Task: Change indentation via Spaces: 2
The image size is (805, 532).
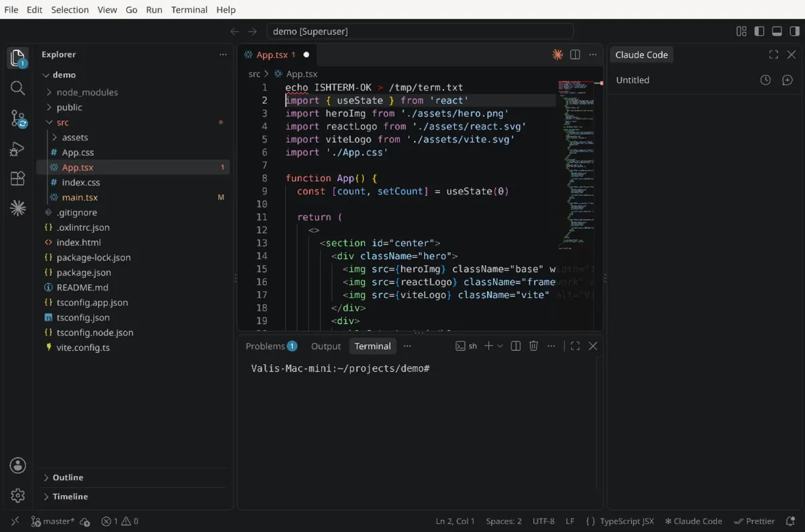Action: click(x=504, y=521)
